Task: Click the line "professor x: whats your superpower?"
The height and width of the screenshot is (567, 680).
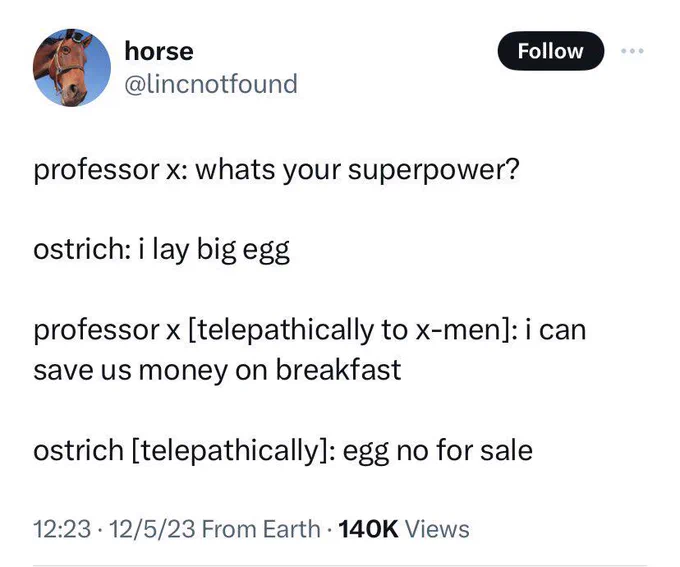Action: click(x=276, y=170)
